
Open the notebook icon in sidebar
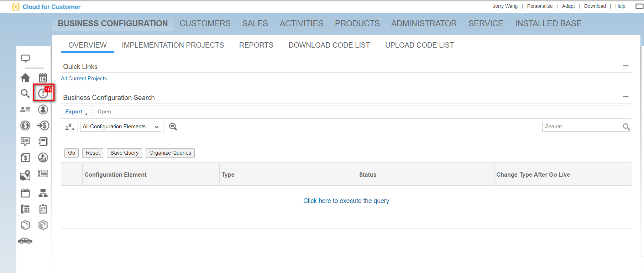(x=43, y=141)
